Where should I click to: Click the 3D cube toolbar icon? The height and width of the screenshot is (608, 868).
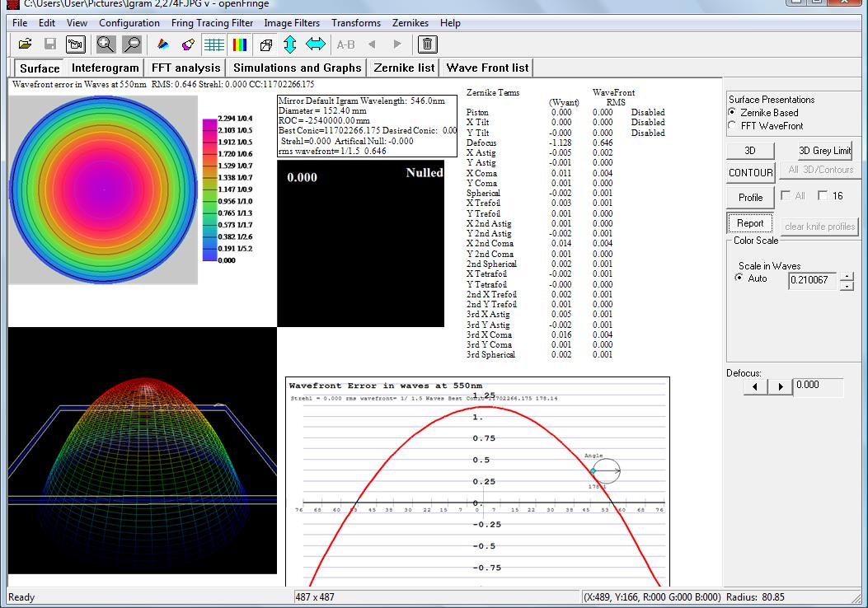[266, 44]
